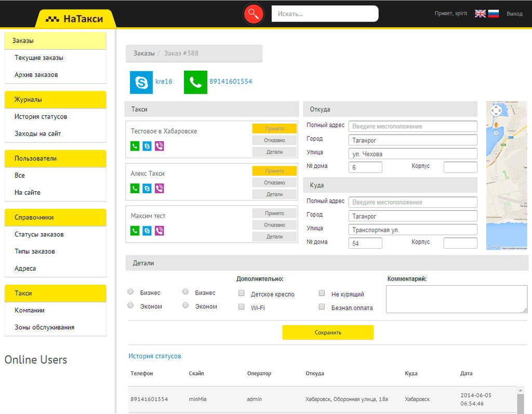Screen dimensions: 532x414
Task: Click Viber icon for Максим тест
Action: point(159,231)
